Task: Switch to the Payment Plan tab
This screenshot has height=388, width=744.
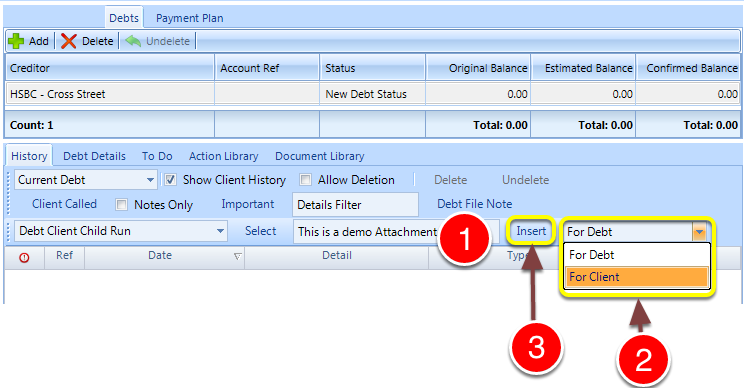Action: pyautogui.click(x=189, y=18)
